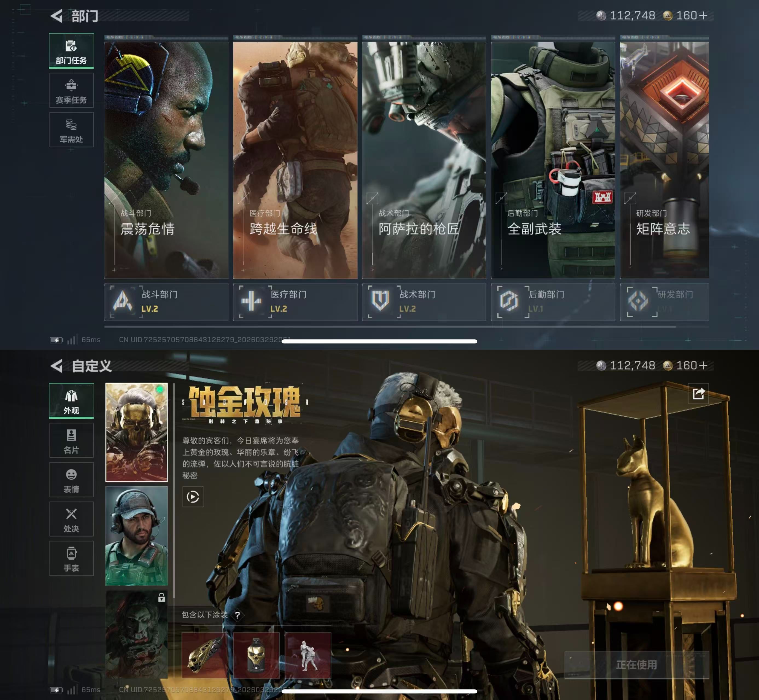Open the 战斗部门 LV.2 badge
The image size is (759, 700).
pos(166,302)
